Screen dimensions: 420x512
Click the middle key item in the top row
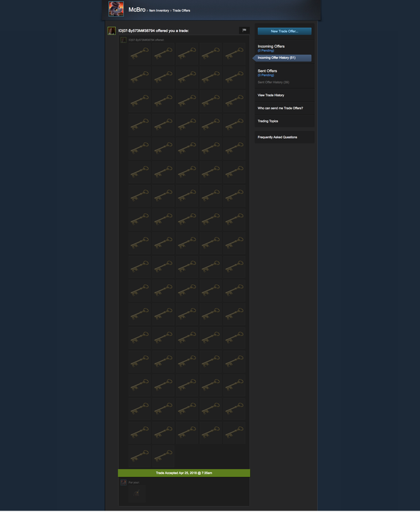[187, 54]
